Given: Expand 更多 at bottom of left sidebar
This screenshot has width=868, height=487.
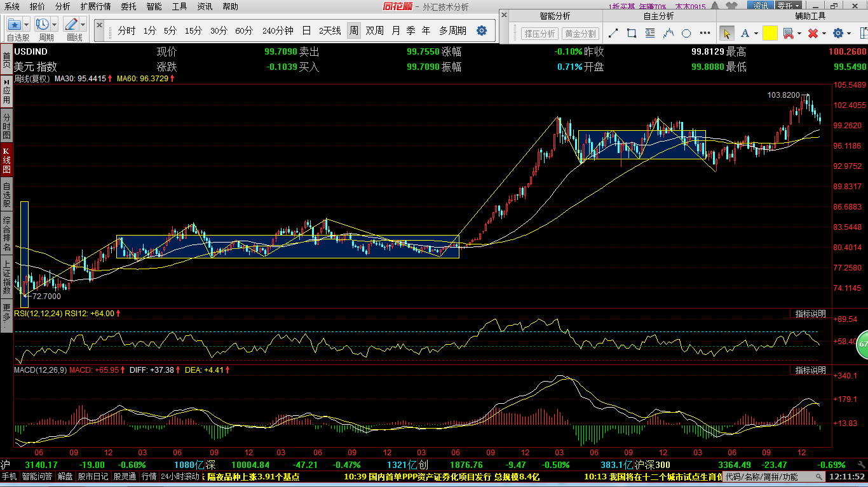Looking at the screenshot, I should click(x=6, y=316).
